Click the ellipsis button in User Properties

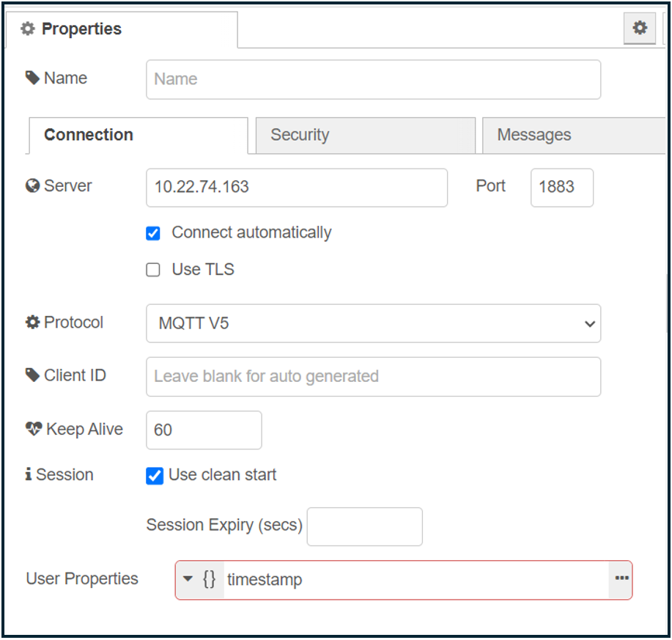[621, 579]
